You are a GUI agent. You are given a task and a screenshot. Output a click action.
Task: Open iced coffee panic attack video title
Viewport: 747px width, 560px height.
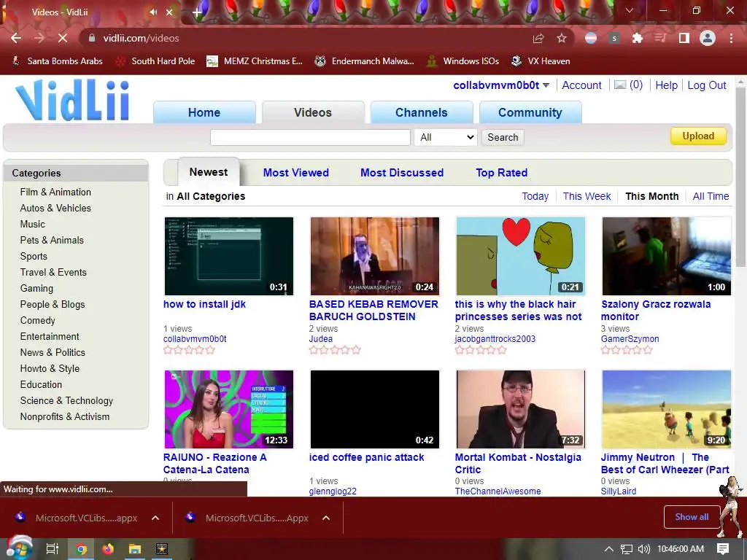366,457
